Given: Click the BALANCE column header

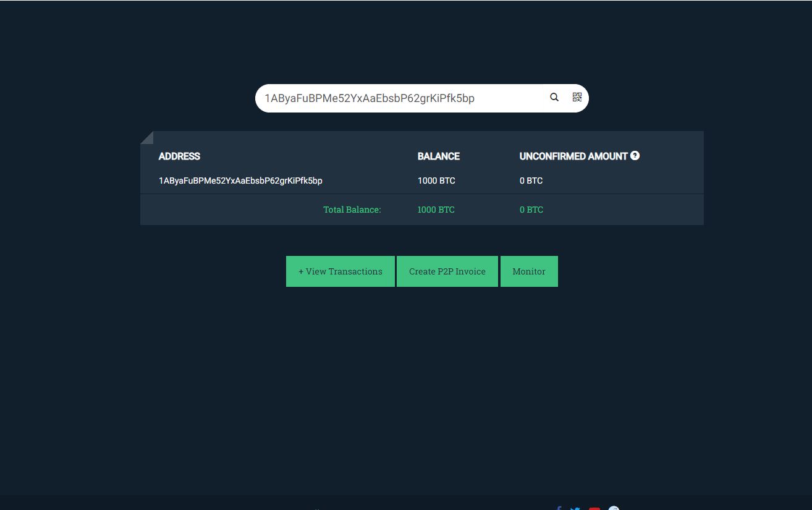Looking at the screenshot, I should coord(439,156).
